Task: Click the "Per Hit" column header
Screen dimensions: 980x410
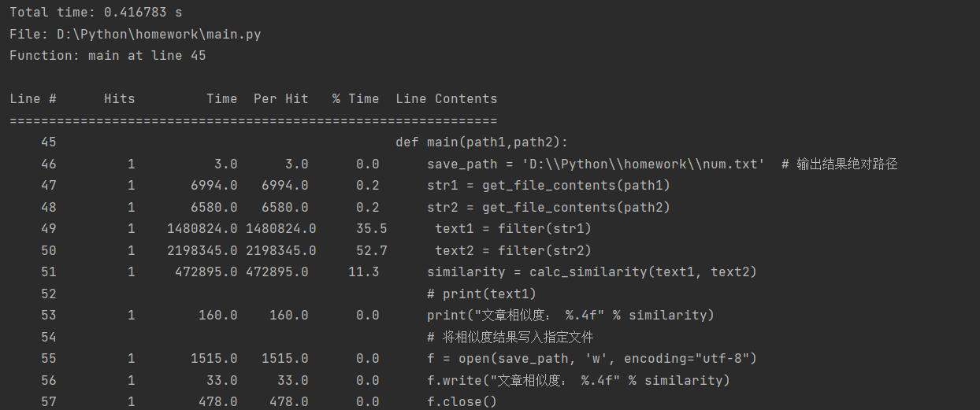Action: pos(280,99)
